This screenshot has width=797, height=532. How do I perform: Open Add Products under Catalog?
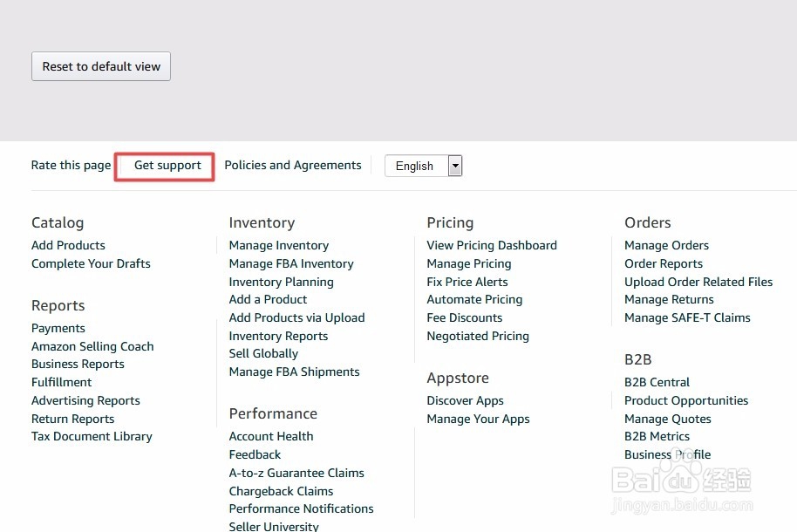[68, 245]
